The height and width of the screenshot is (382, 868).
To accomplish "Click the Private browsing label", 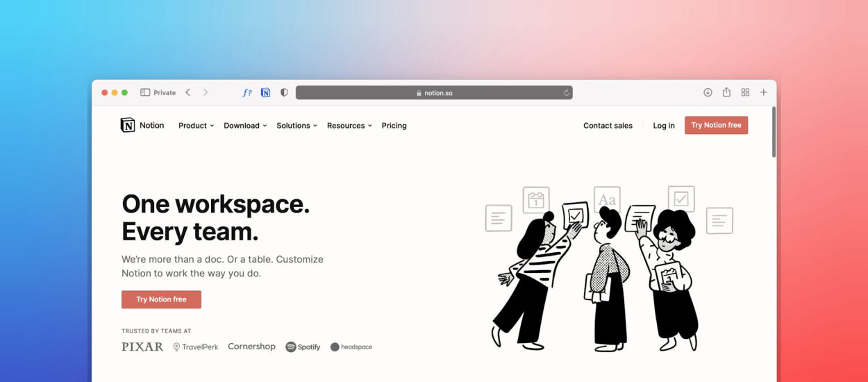I will tap(165, 92).
